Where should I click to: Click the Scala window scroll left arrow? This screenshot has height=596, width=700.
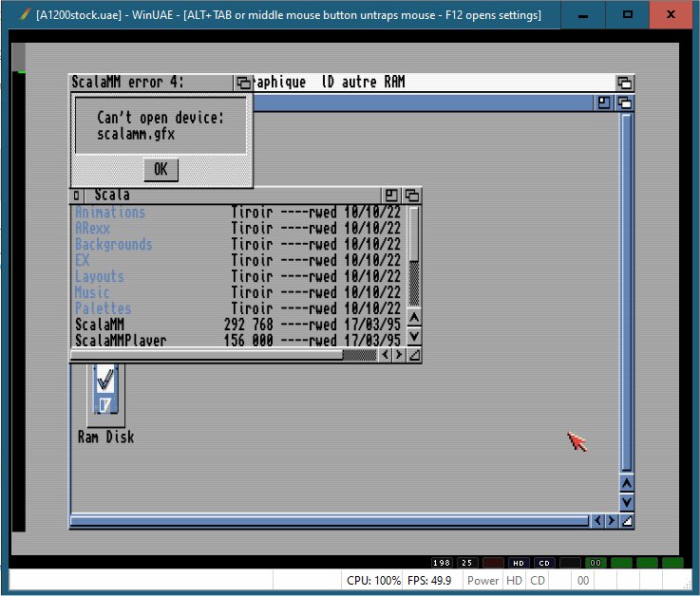click(x=386, y=355)
